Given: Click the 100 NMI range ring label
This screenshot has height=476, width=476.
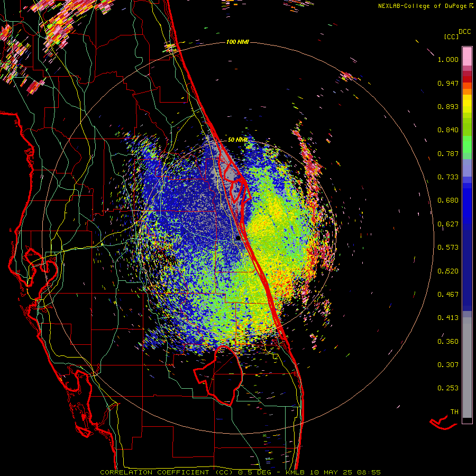Looking at the screenshot, I should pyautogui.click(x=237, y=42).
